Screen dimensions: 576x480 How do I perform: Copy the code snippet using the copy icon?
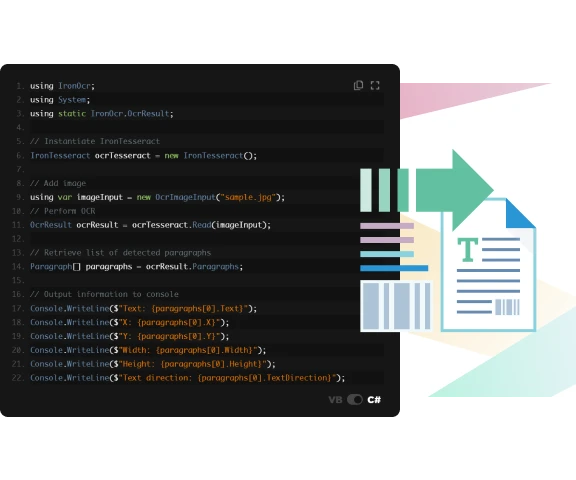pyautogui.click(x=358, y=86)
